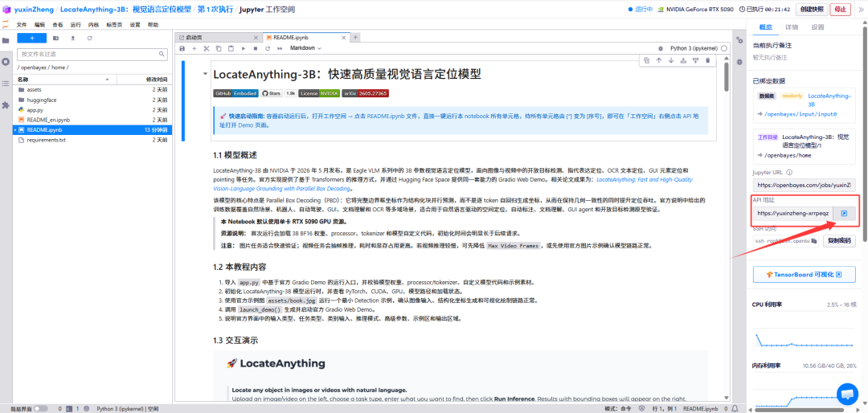Click the notebook vertical scrollbar
The width and height of the screenshot is (868, 413).
pos(727,77)
